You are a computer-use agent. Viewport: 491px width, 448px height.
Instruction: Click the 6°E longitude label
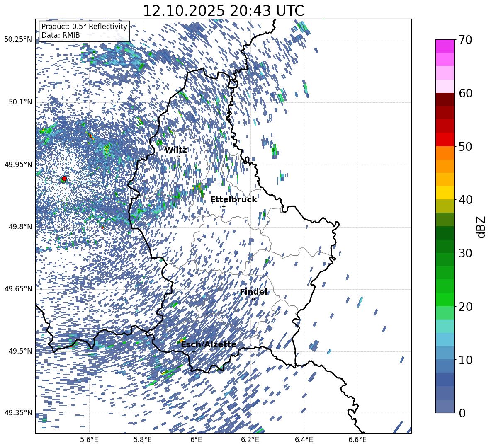[x=196, y=440]
